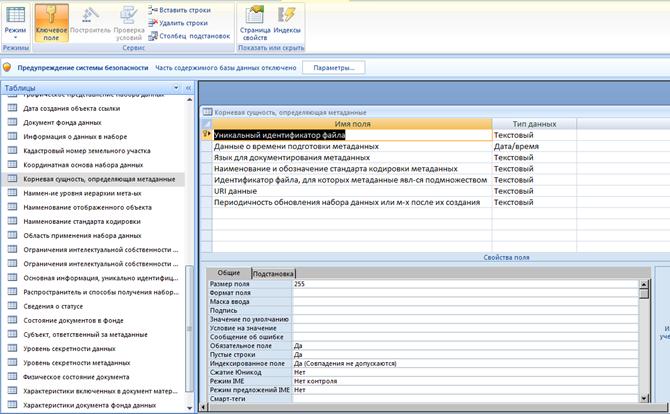Open the Индексы indexes window
This screenshot has height=414, width=670.
[x=286, y=16]
